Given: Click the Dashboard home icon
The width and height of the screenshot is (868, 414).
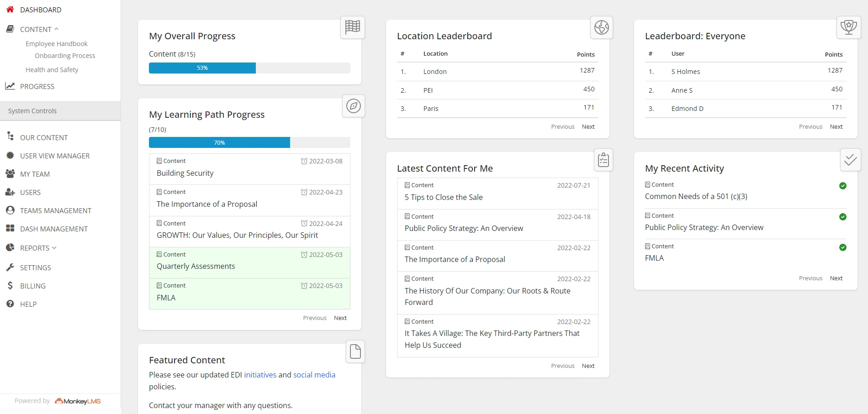Looking at the screenshot, I should coord(10,10).
